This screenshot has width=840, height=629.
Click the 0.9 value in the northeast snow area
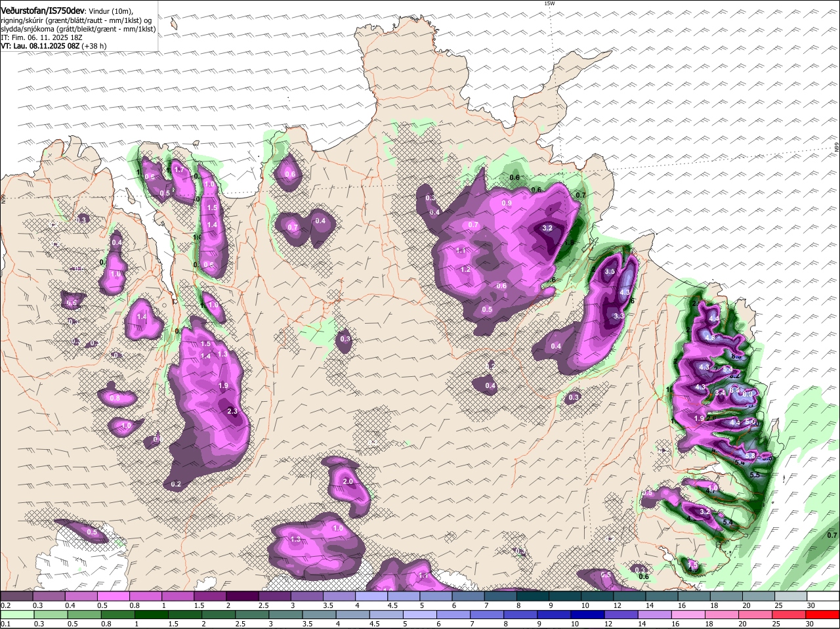coord(507,203)
